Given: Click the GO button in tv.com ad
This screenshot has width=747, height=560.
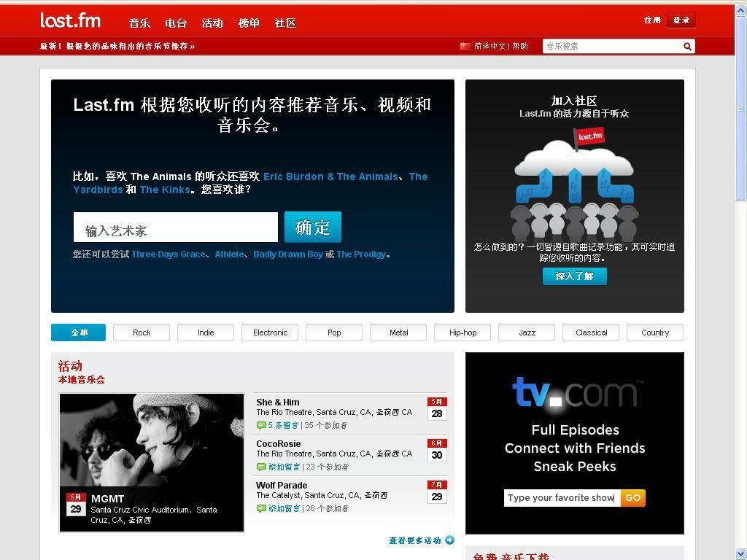Looking at the screenshot, I should [632, 497].
